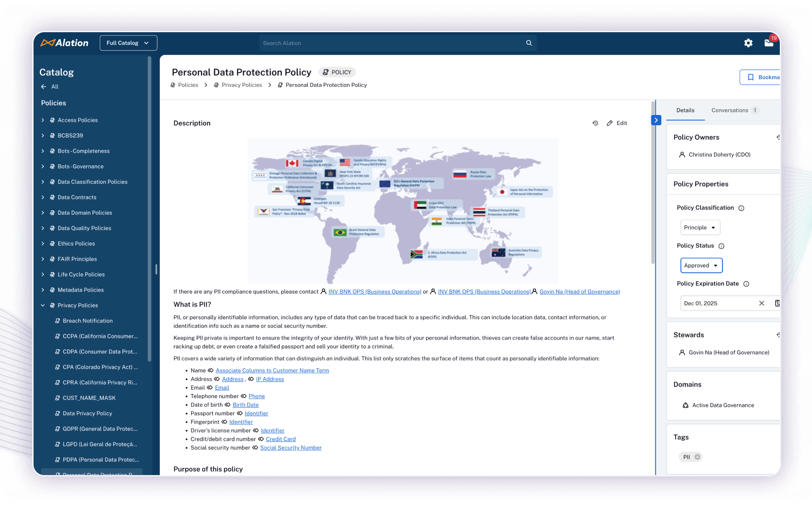Collapse Privacy Policies folder

click(x=43, y=306)
